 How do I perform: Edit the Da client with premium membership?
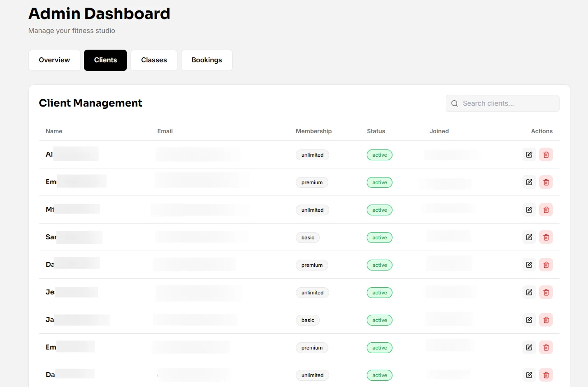point(529,265)
